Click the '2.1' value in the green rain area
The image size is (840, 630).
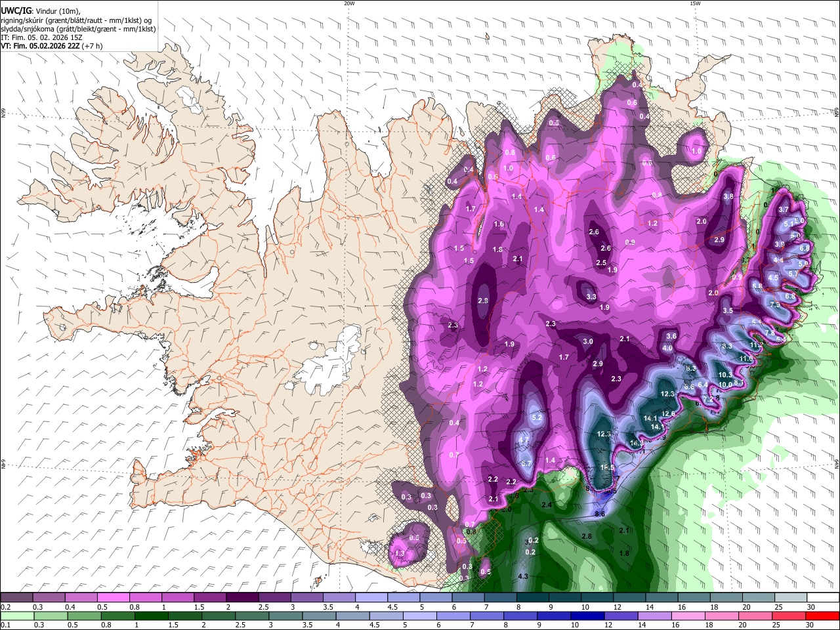tap(624, 530)
